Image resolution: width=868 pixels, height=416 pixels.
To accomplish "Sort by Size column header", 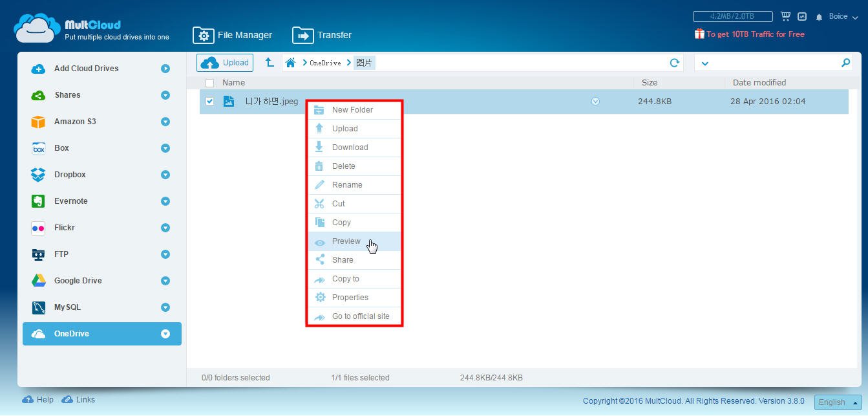I will tap(650, 83).
